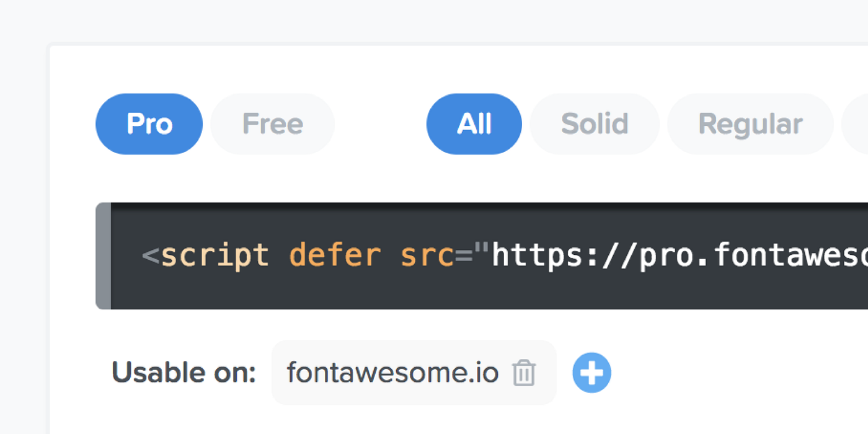Click the fontawesome.io domain chip
This screenshot has height=434, width=868.
pos(414,373)
